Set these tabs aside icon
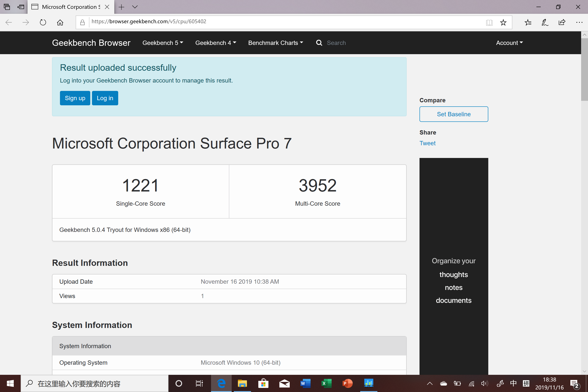The width and height of the screenshot is (588, 392). 21,7
